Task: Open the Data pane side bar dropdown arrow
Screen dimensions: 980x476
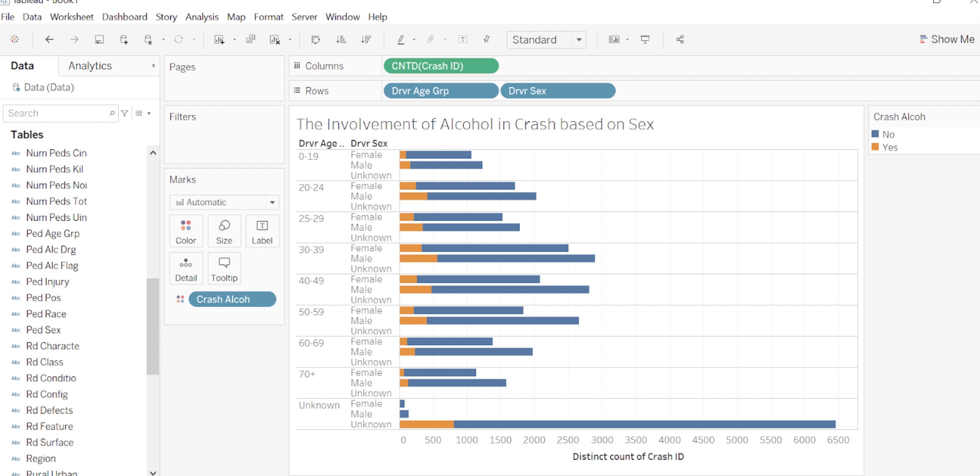Action: (x=154, y=66)
